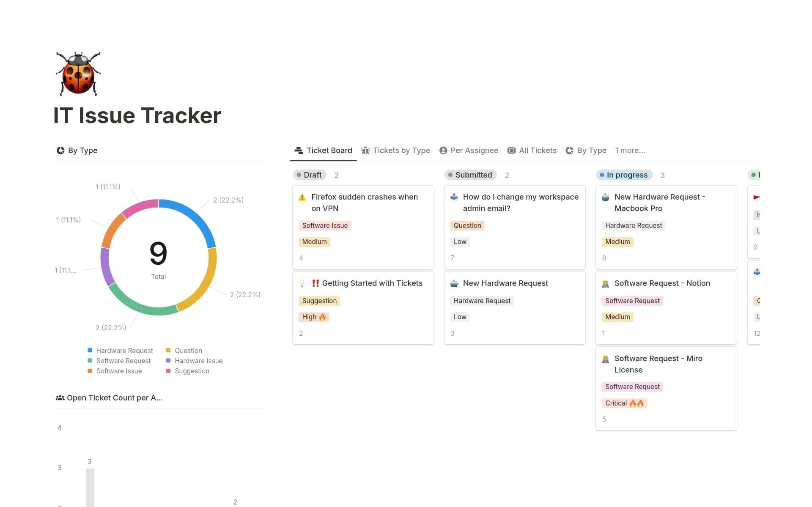Click the icon on Miro License request card
This screenshot has width=812, height=507.
[605, 359]
